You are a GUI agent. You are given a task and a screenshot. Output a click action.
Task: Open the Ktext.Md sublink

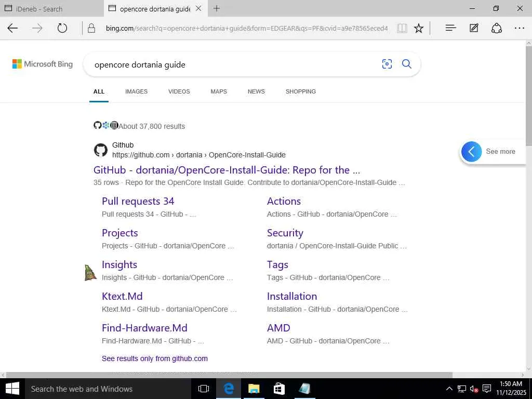(122, 296)
